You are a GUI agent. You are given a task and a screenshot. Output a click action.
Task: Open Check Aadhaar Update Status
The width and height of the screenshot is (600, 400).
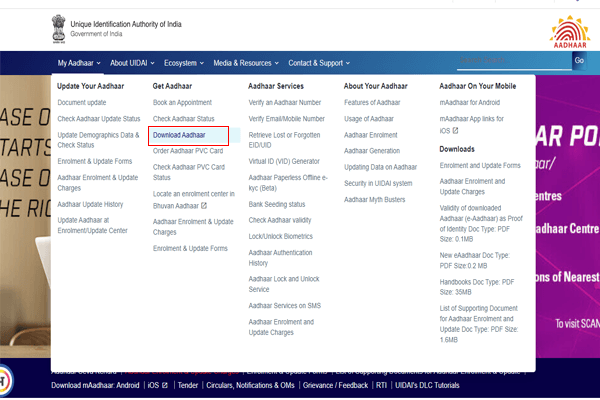[x=99, y=119]
